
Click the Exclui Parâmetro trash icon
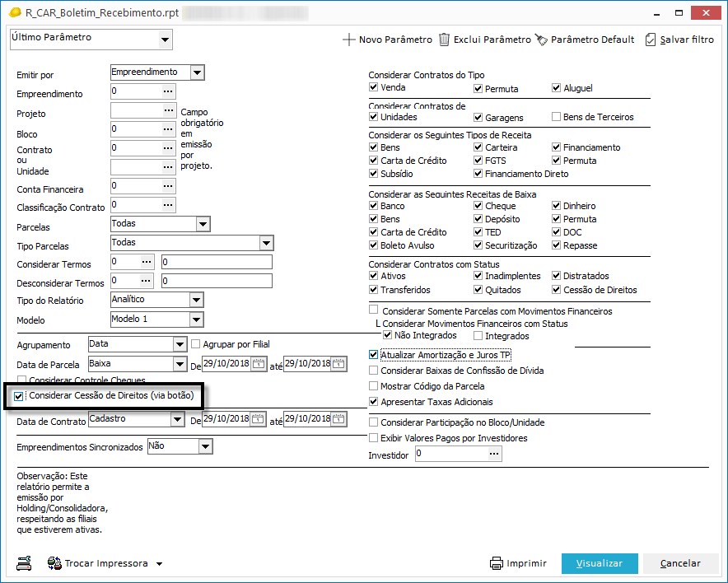pos(445,40)
